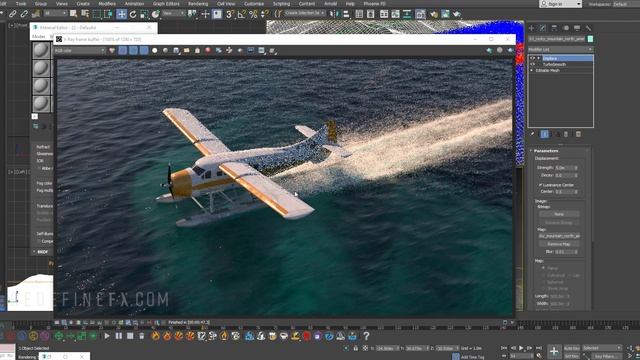The image size is (640, 360).
Task: Click the Remove Map button
Action: pos(559,244)
